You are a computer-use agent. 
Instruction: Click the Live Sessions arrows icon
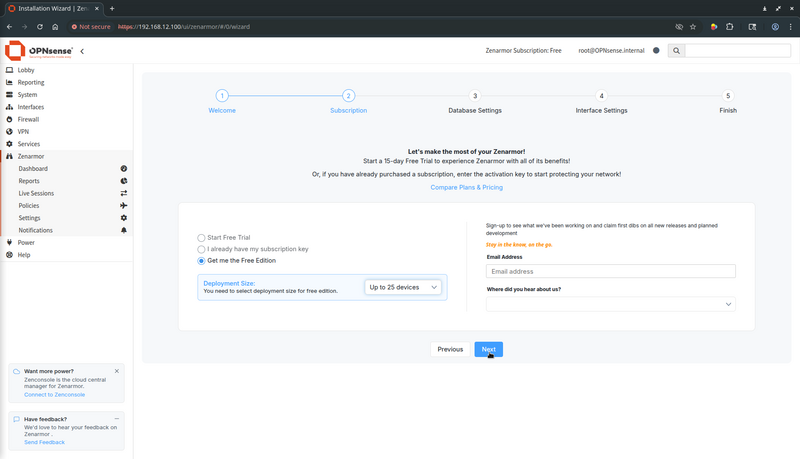point(123,193)
